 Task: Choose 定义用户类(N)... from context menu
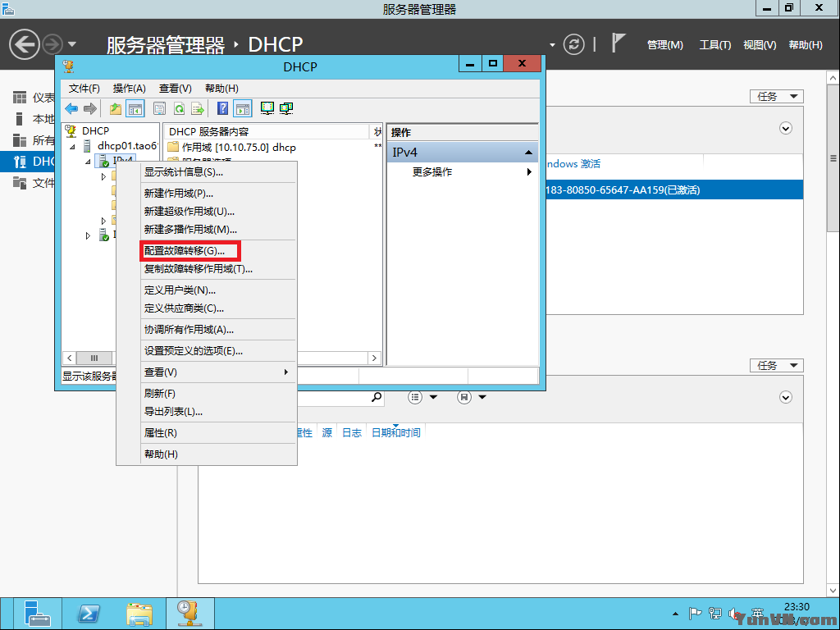pyautogui.click(x=207, y=290)
